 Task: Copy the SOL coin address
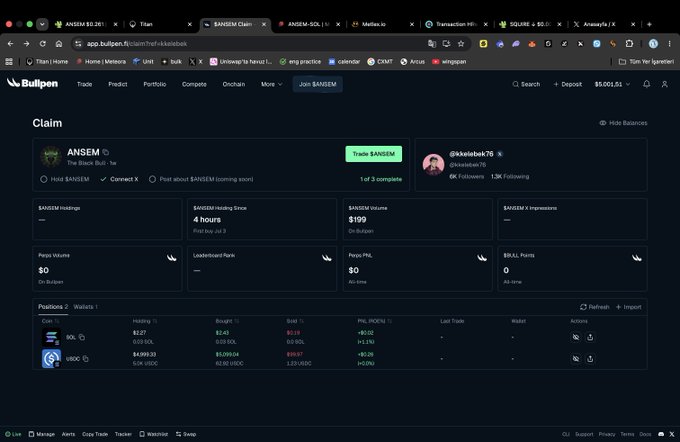(x=82, y=337)
